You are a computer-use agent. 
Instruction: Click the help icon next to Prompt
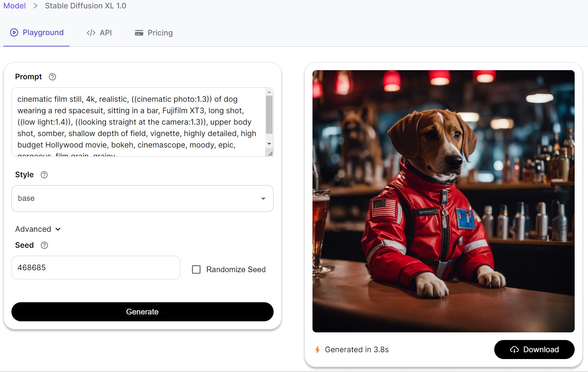[x=53, y=77]
